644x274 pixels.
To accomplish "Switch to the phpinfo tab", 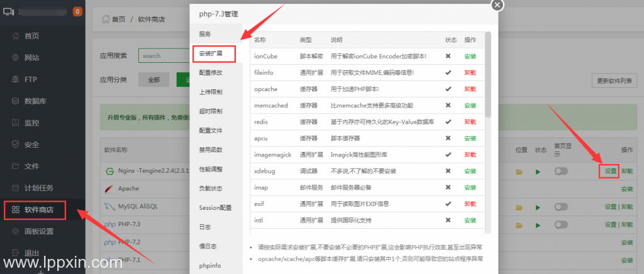I will [216, 265].
